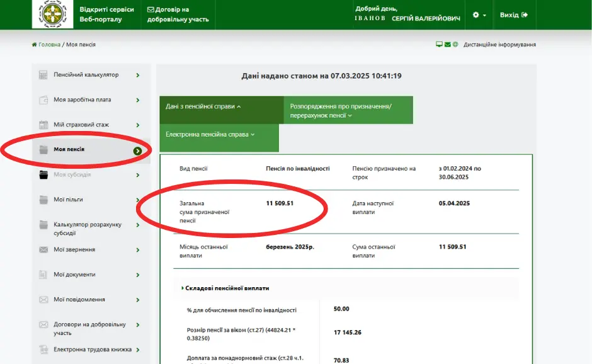Click the monitor icon near Дистанційне інформування
Image resolution: width=592 pixels, height=364 pixels.
(440, 44)
